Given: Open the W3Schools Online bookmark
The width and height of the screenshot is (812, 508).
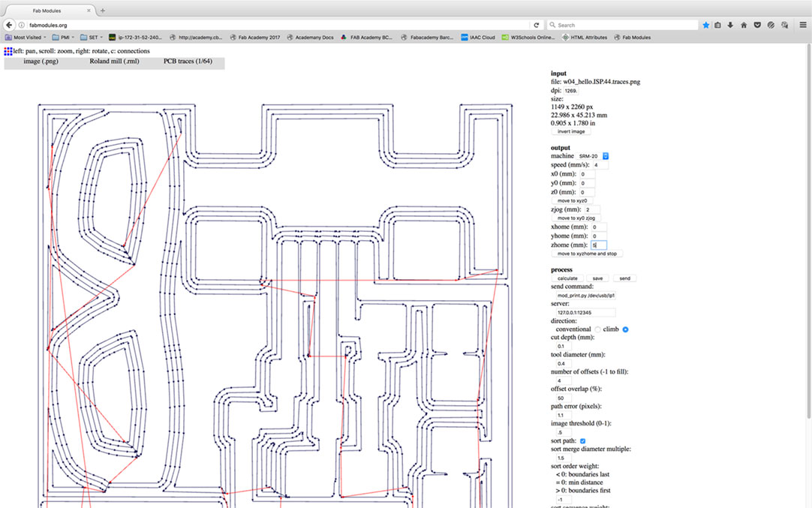Looking at the screenshot, I should [x=528, y=38].
